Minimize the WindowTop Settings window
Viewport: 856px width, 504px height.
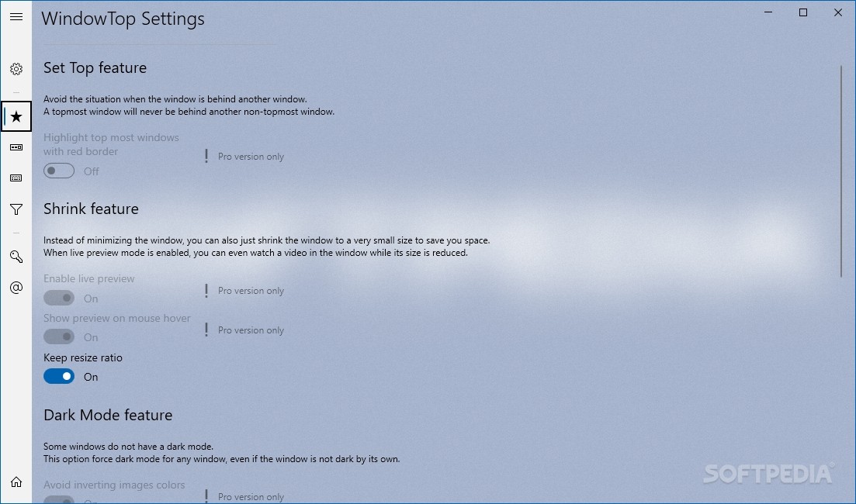point(768,12)
